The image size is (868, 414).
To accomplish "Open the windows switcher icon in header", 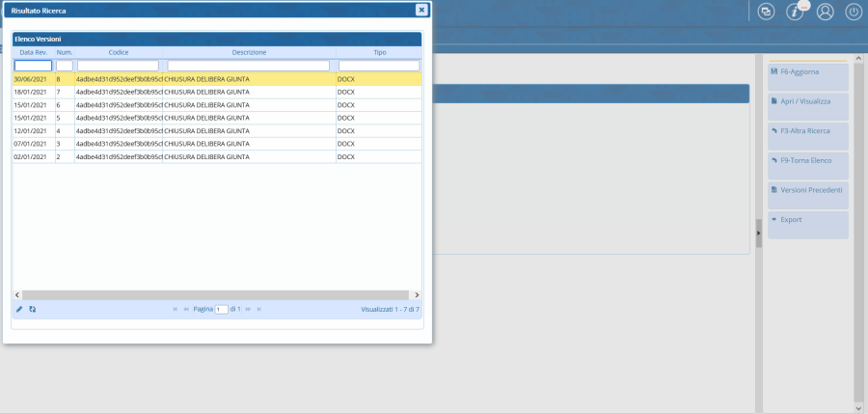I will (766, 12).
